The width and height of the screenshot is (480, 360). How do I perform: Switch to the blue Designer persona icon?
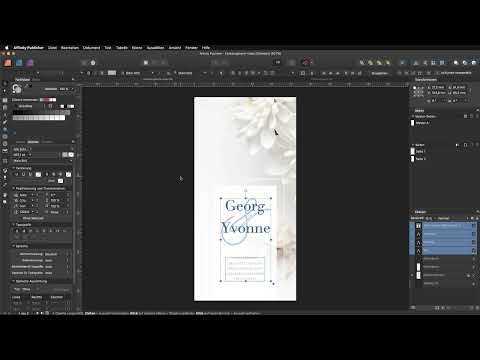pyautogui.click(x=19, y=63)
